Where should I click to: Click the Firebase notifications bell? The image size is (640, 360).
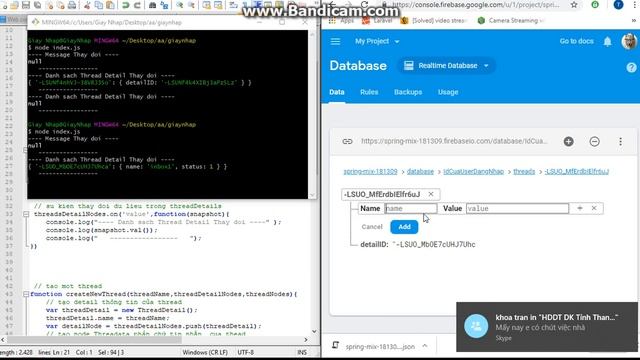pos(607,41)
